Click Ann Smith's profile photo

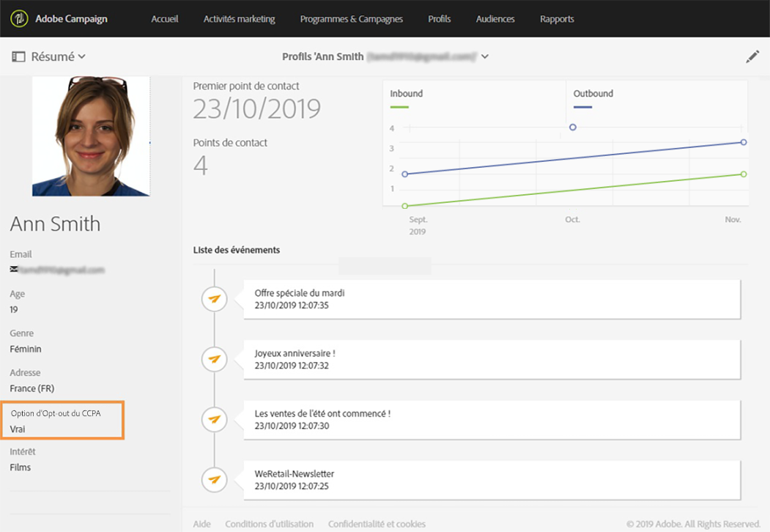pos(91,136)
